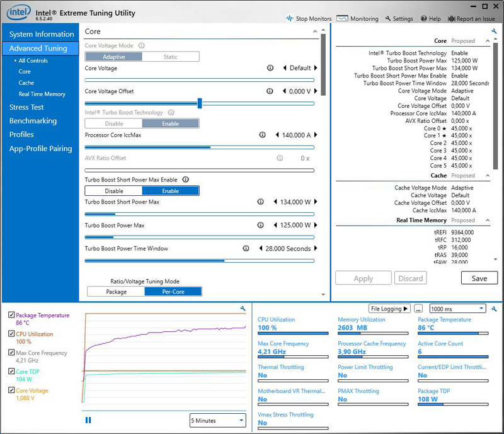Decrease Core Voltage with the left arrow
Screen dimensions: 504x434
(285, 68)
